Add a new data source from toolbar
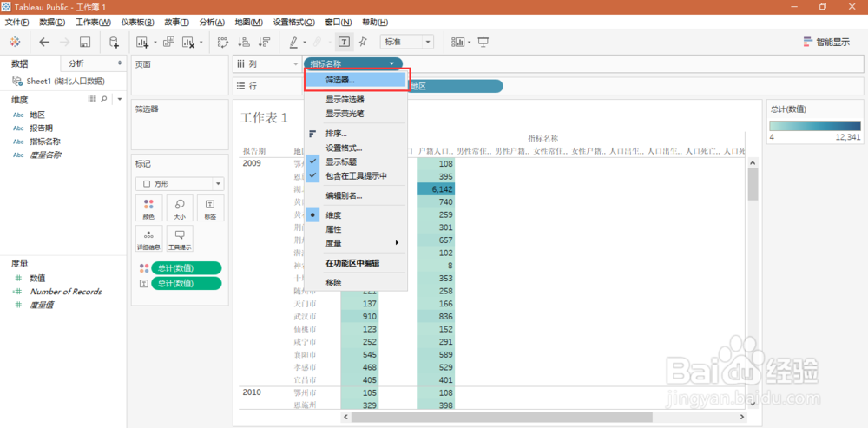 [114, 42]
